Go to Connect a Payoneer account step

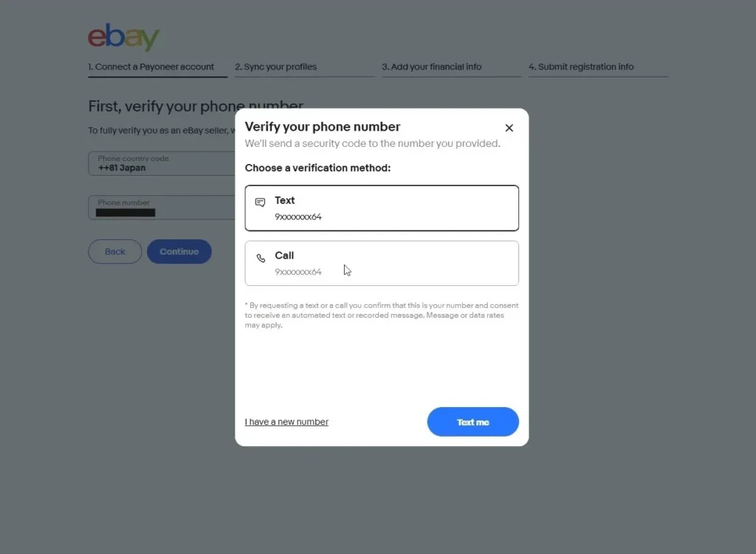pos(151,66)
